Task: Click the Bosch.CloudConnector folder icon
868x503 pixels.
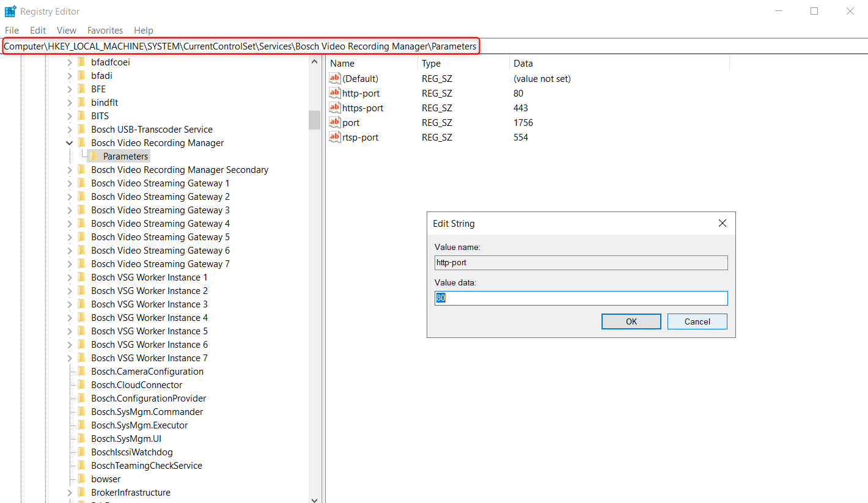Action: pos(82,384)
